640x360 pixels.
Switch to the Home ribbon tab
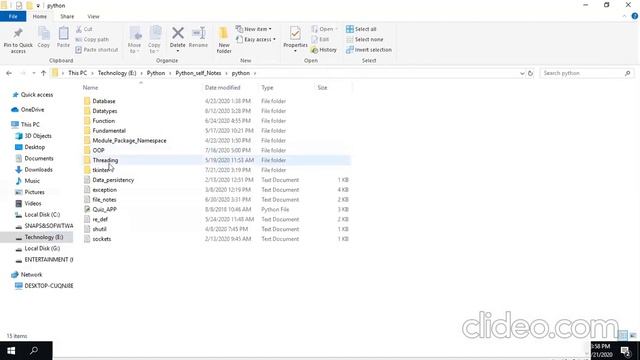click(40, 16)
